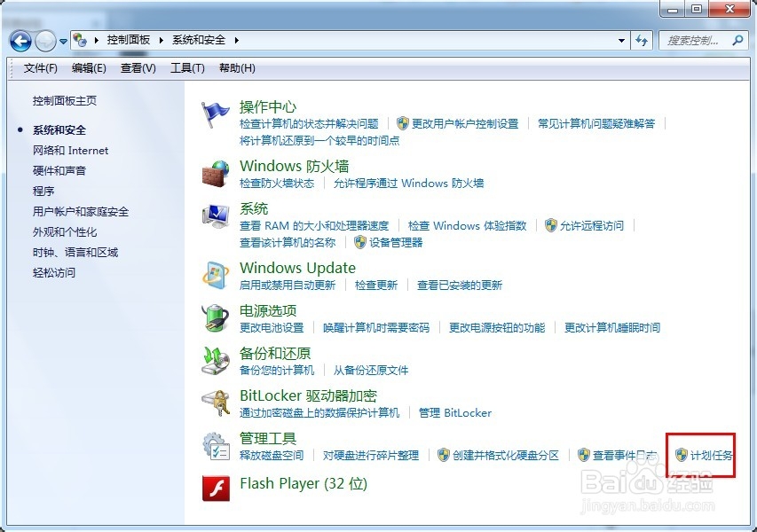This screenshot has height=532, width=757.
Task: Open 常见计算机问题疑难解答 link
Action: coord(596,124)
